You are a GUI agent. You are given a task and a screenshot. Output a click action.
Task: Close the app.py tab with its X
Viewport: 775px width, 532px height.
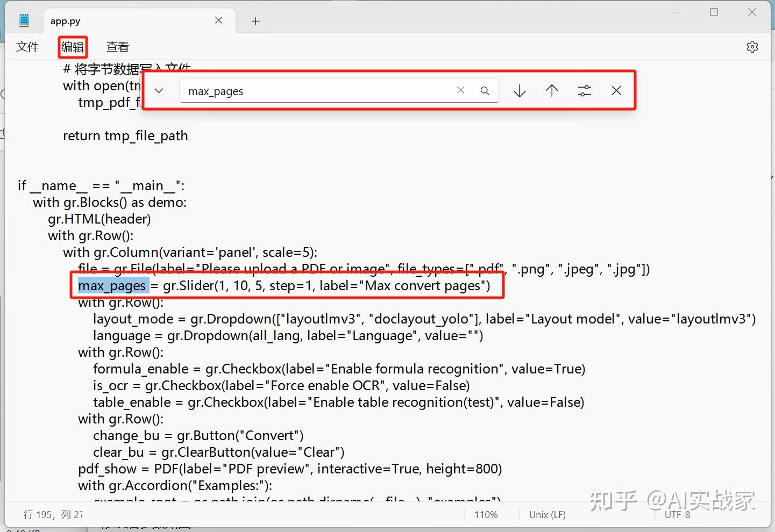[218, 20]
